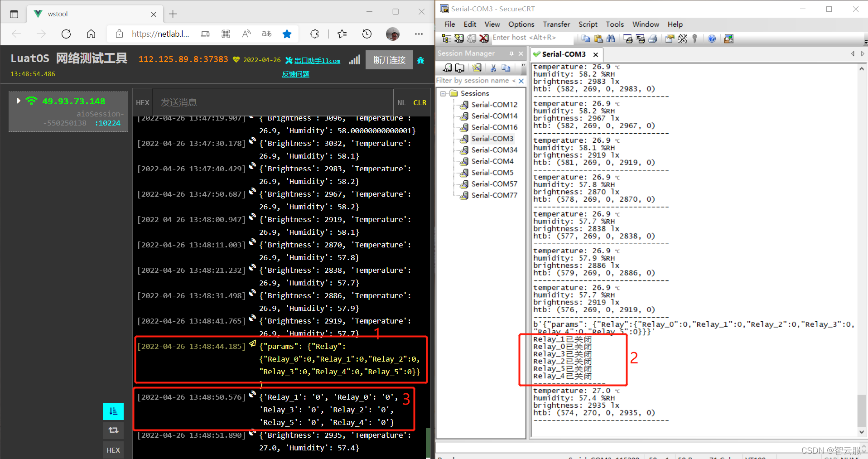Image resolution: width=868 pixels, height=459 pixels.
Task: Click the yellow heartbeat icon
Action: pyautogui.click(x=236, y=60)
